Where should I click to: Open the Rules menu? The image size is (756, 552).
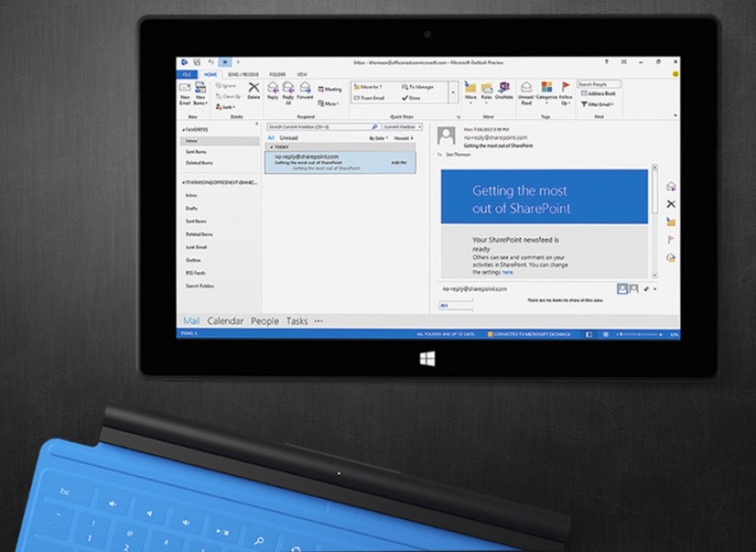[487, 91]
